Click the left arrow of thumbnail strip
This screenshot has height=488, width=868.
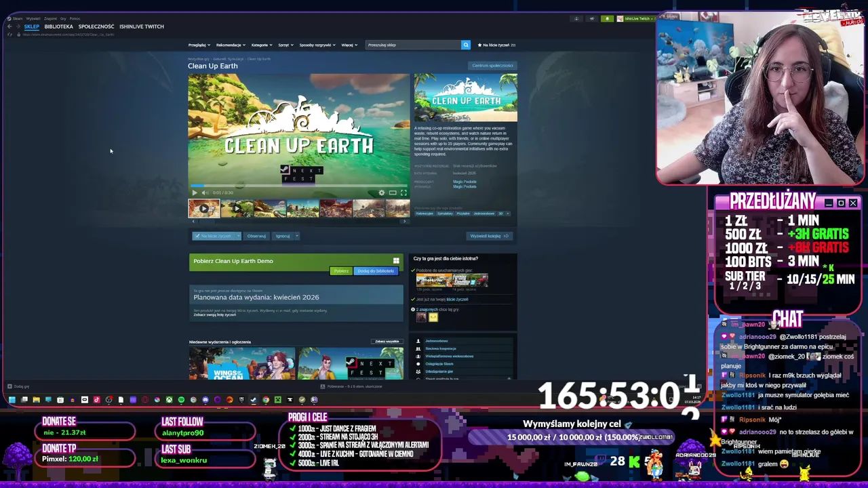coord(193,221)
